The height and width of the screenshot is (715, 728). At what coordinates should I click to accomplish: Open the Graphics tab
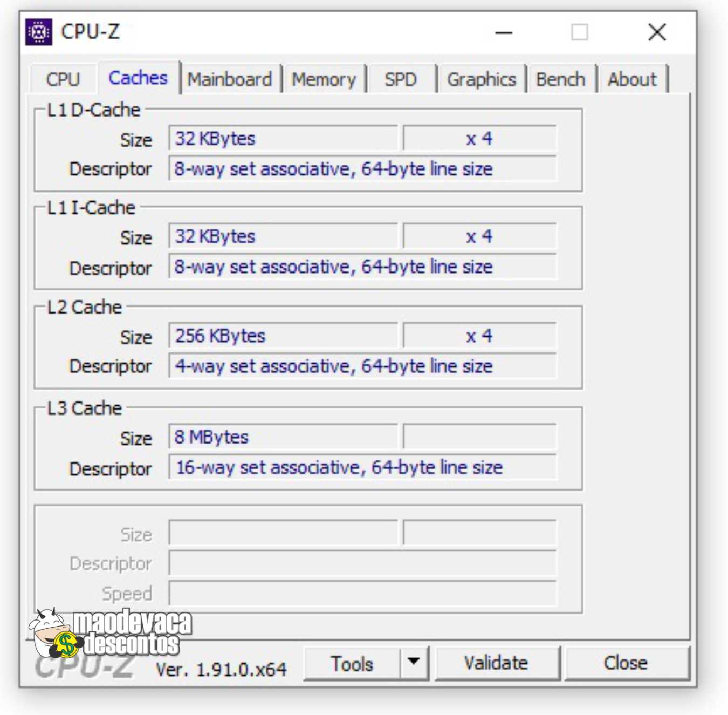[x=481, y=79]
